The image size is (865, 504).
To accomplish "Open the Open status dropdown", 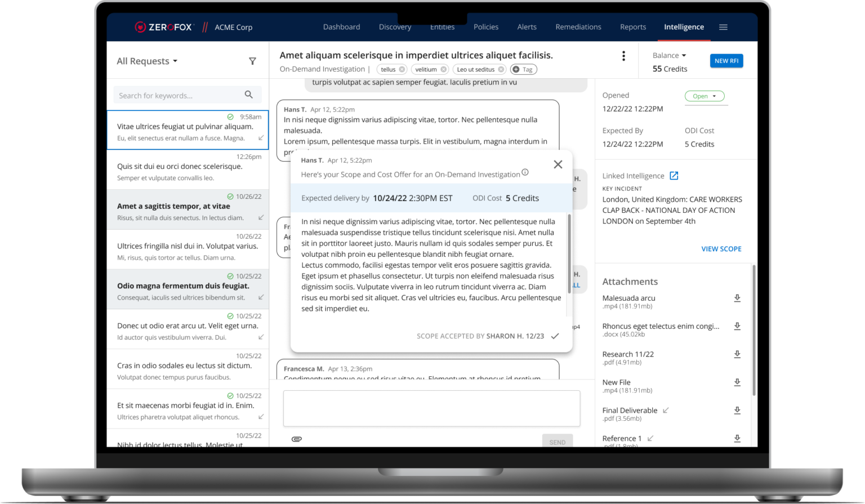I will (705, 96).
